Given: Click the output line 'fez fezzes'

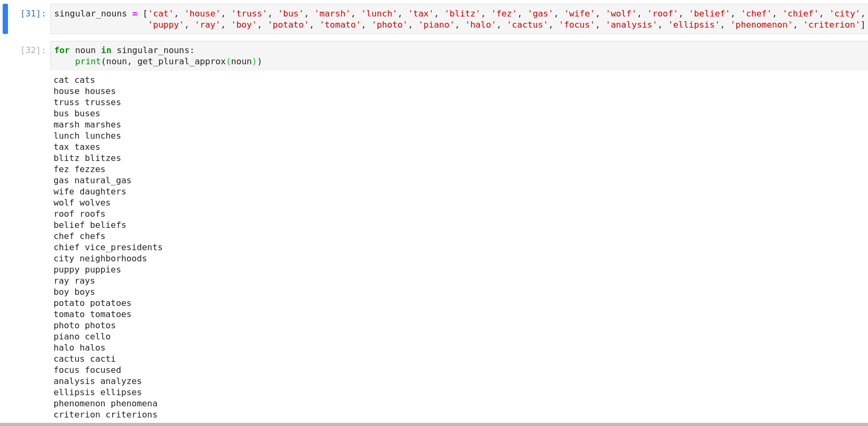Looking at the screenshot, I should (x=80, y=169).
